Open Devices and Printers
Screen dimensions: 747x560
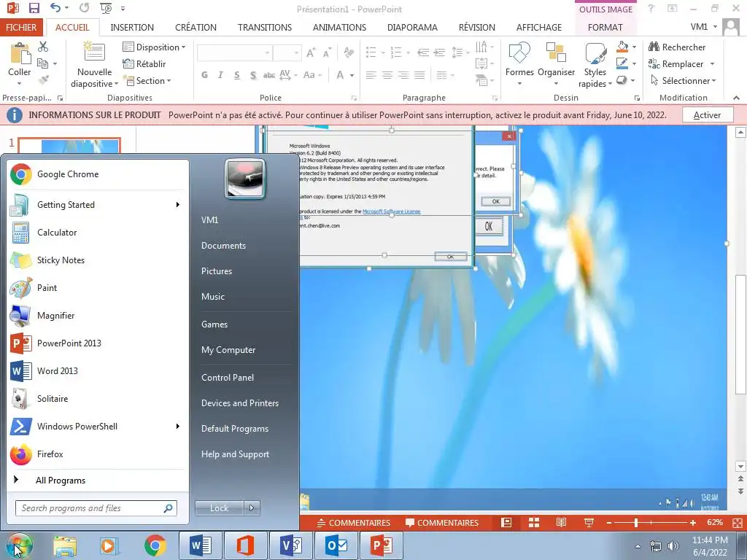point(239,402)
